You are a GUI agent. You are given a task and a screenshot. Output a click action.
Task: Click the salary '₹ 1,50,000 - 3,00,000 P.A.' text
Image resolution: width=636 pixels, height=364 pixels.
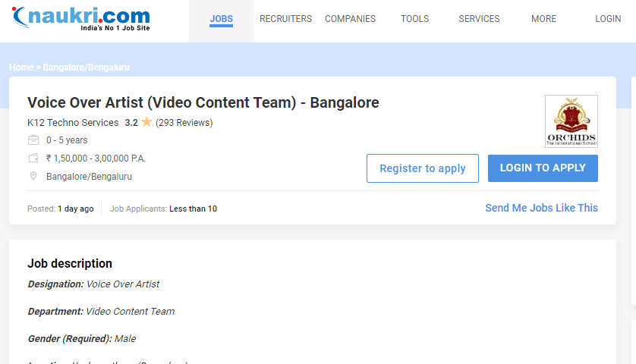tap(96, 158)
